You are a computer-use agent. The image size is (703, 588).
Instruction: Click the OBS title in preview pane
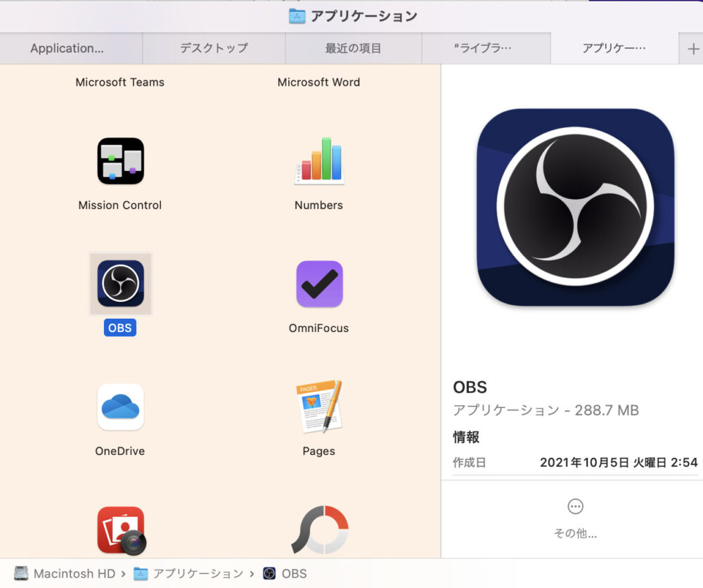point(470,387)
